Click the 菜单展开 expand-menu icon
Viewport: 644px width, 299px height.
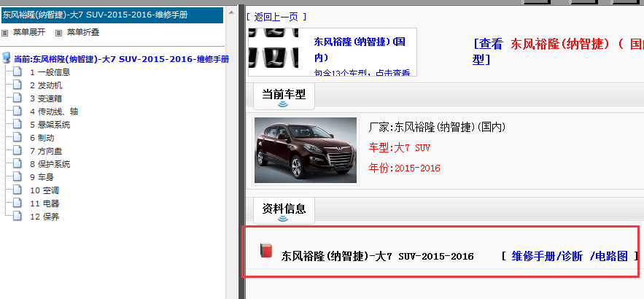point(5,33)
